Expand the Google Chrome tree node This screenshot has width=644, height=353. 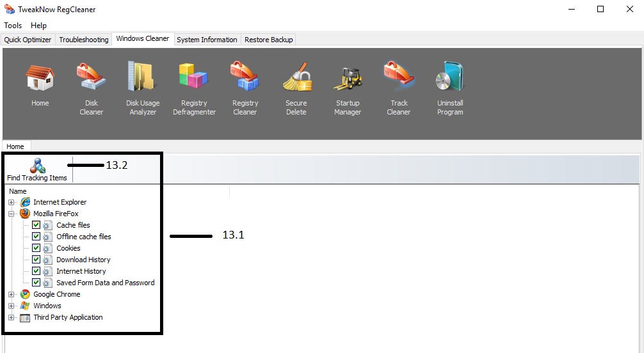tap(12, 294)
